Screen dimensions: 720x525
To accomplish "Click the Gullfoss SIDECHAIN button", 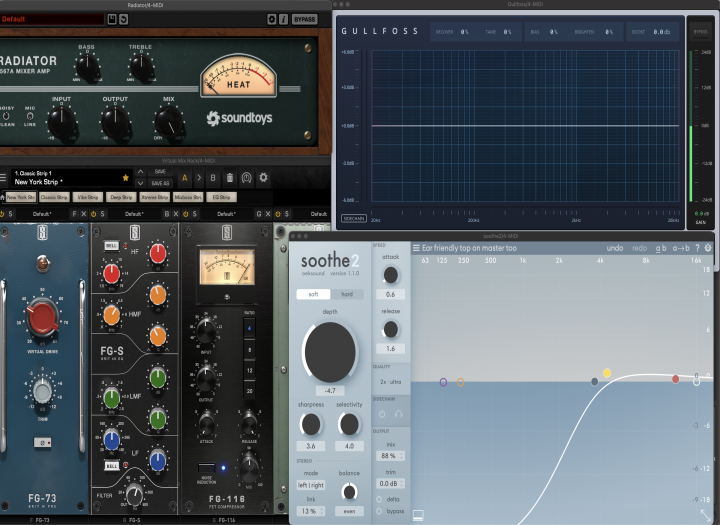I will [x=354, y=219].
